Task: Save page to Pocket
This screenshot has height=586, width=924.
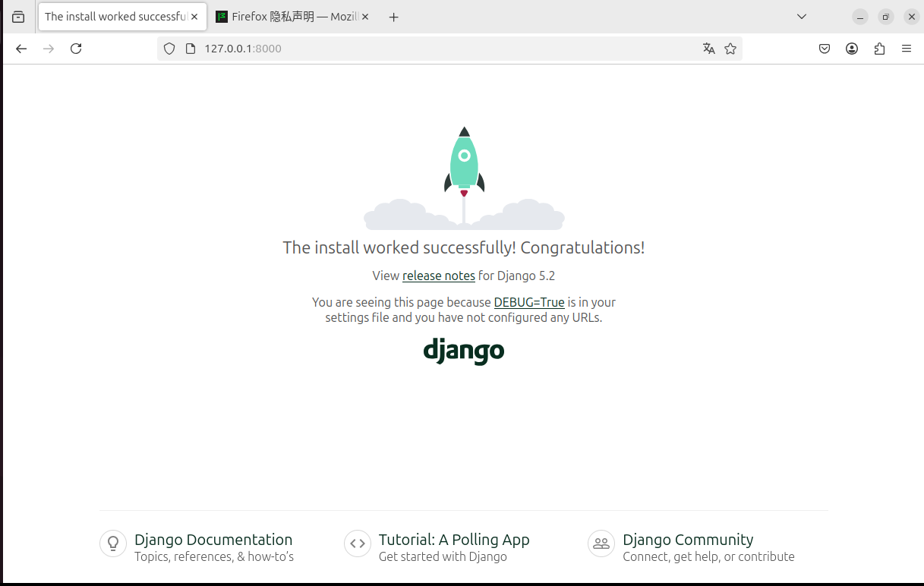Action: (x=825, y=49)
